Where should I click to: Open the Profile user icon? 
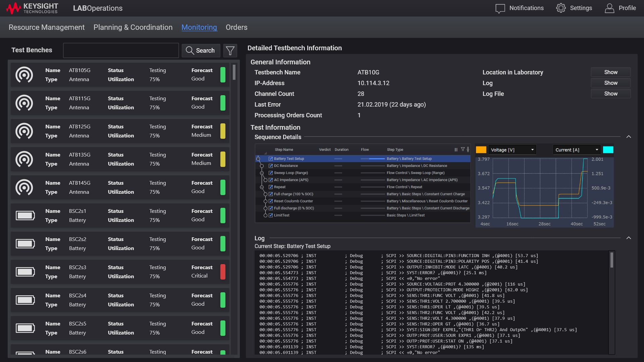point(609,8)
